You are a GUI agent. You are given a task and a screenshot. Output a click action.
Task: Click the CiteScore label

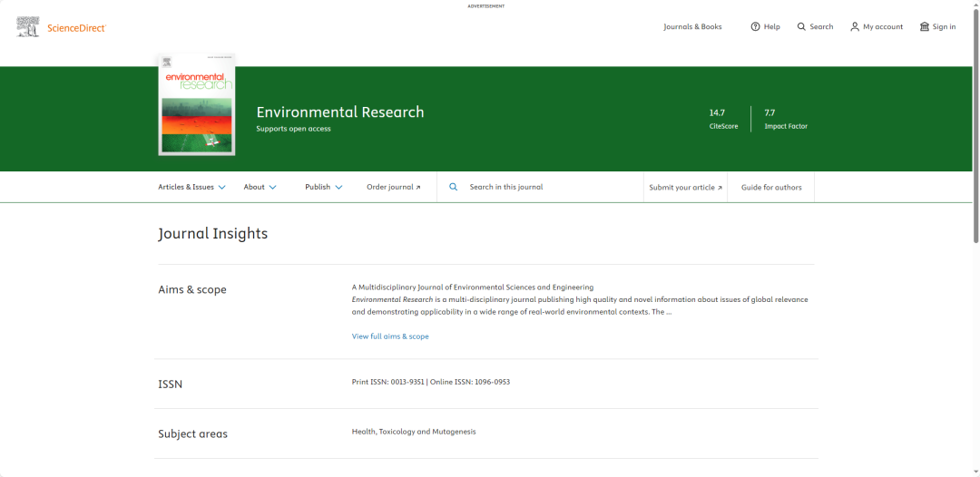click(x=723, y=126)
